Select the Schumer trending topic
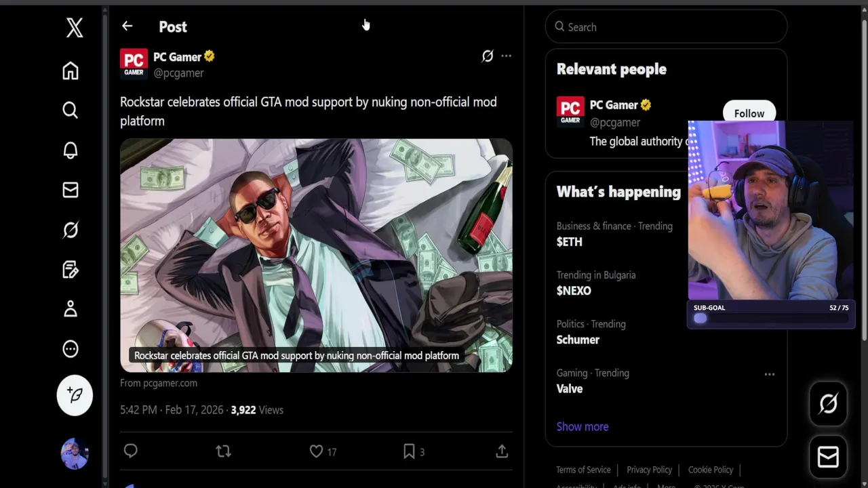This screenshot has width=868, height=488. [578, 340]
